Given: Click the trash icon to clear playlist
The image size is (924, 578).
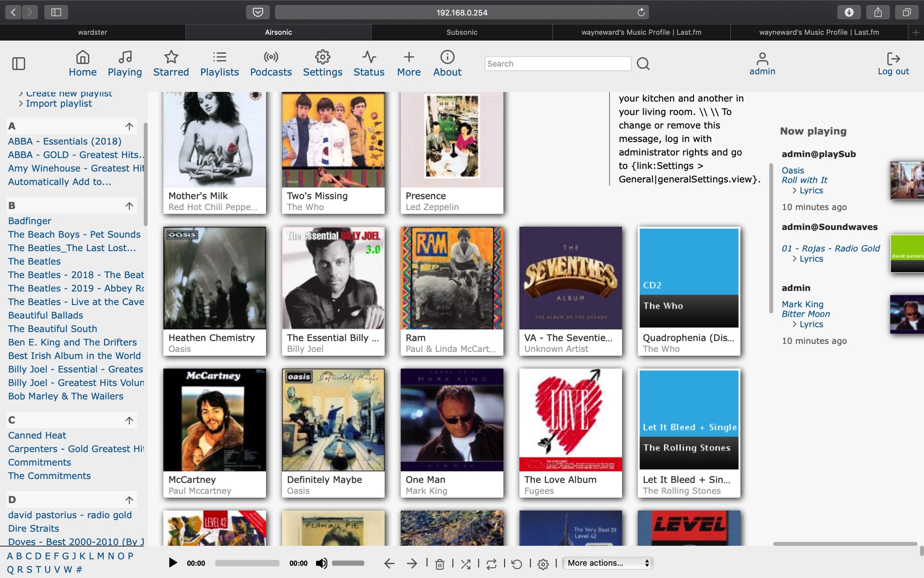Looking at the screenshot, I should click(440, 564).
